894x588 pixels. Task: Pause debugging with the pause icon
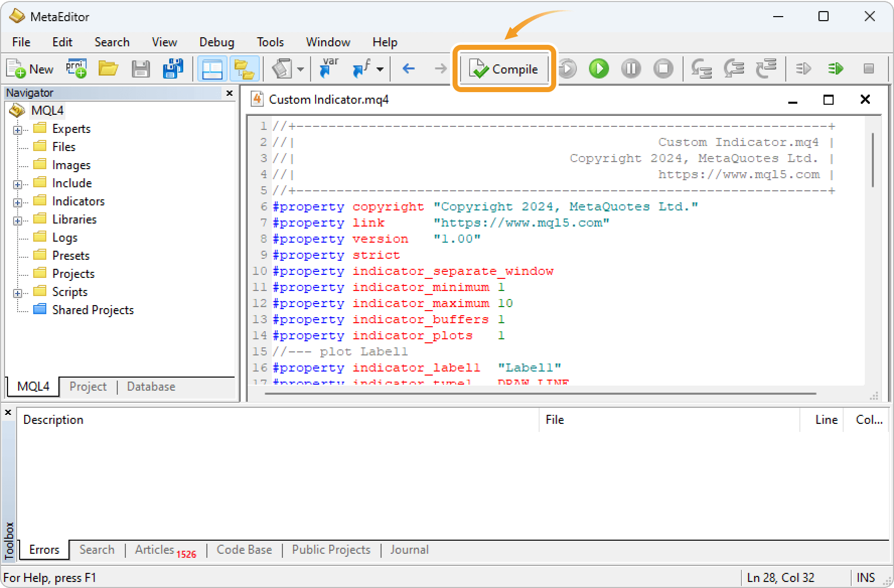631,69
